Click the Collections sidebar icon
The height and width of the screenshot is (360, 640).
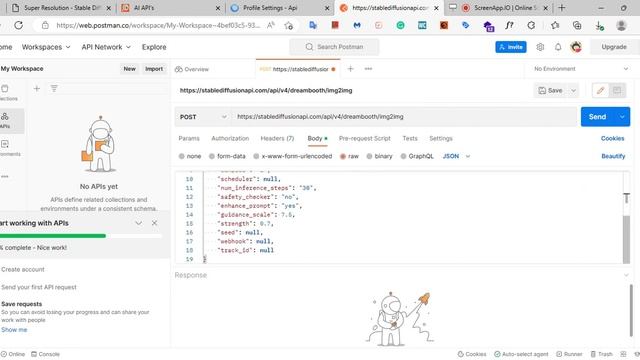point(5,92)
